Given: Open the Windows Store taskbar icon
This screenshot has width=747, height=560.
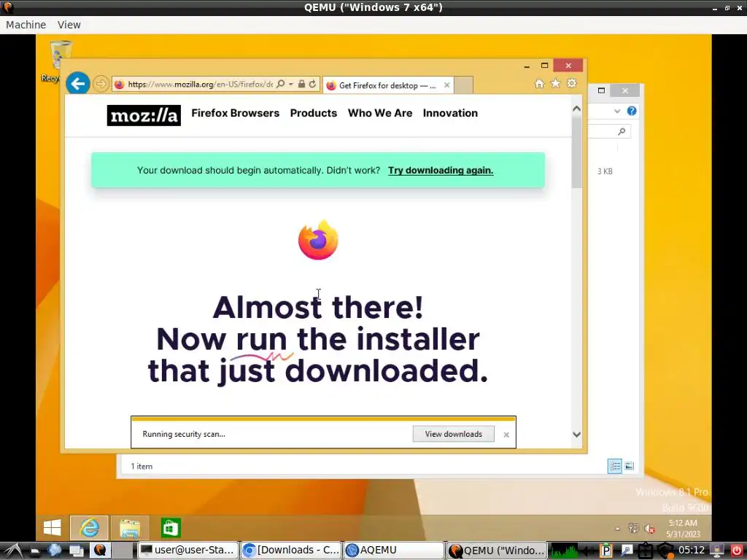Looking at the screenshot, I should (171, 528).
